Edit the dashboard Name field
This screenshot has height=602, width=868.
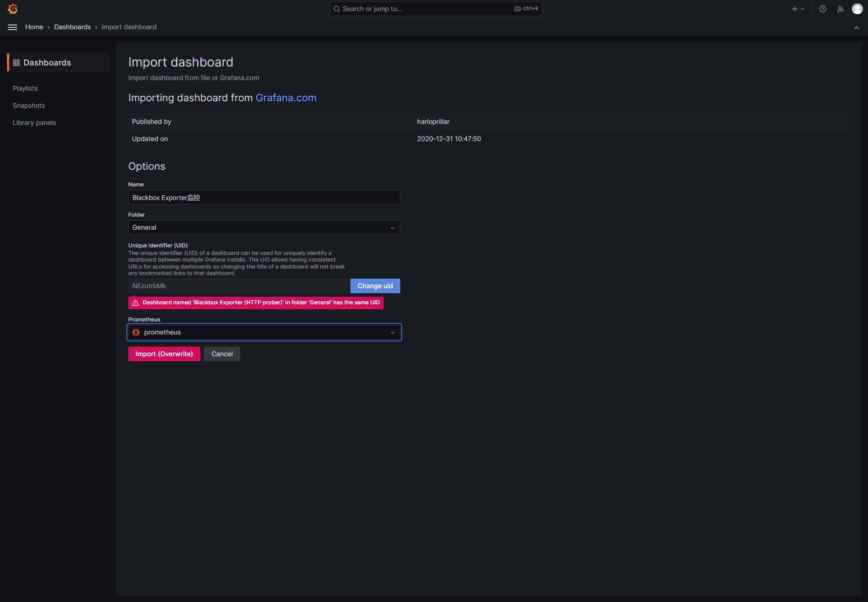coord(264,197)
